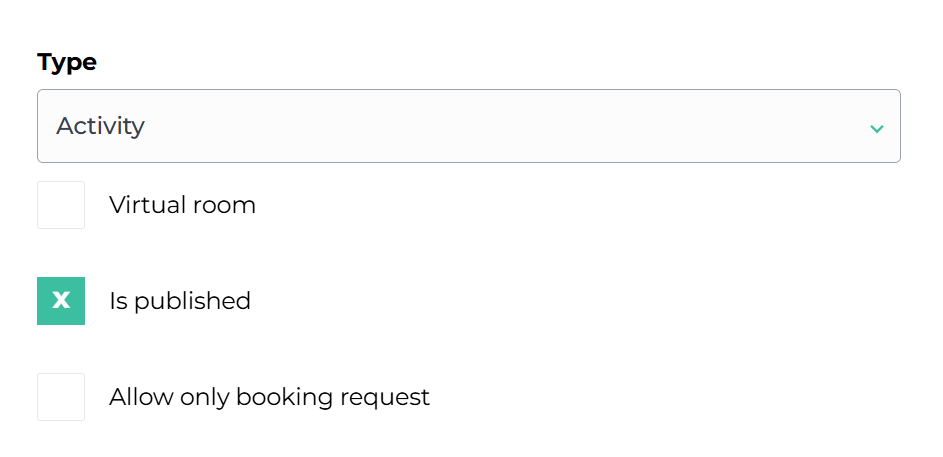The image size is (943, 457).
Task: Switch on booking-request-only via its label
Action: pyautogui.click(x=269, y=397)
